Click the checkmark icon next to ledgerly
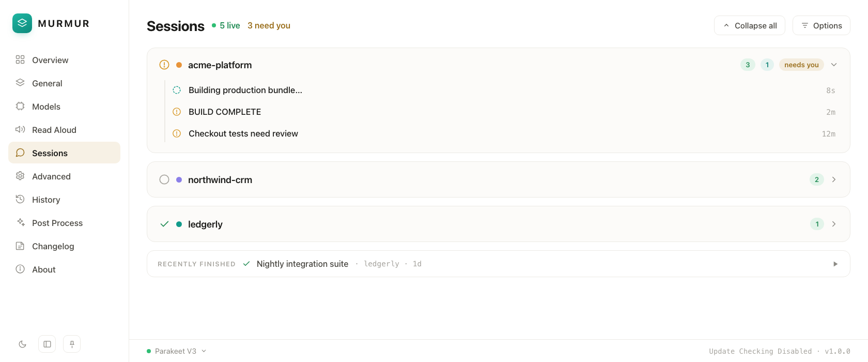This screenshot has height=362, width=868. point(164,224)
